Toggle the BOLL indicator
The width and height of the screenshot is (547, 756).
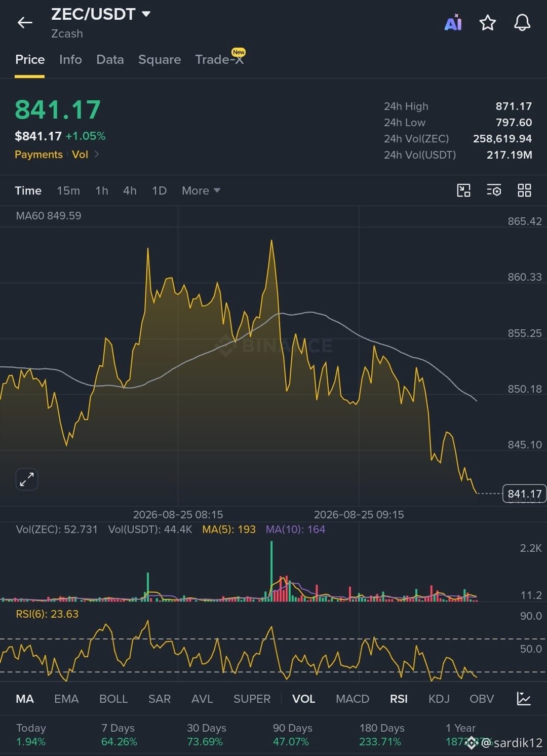point(113,699)
